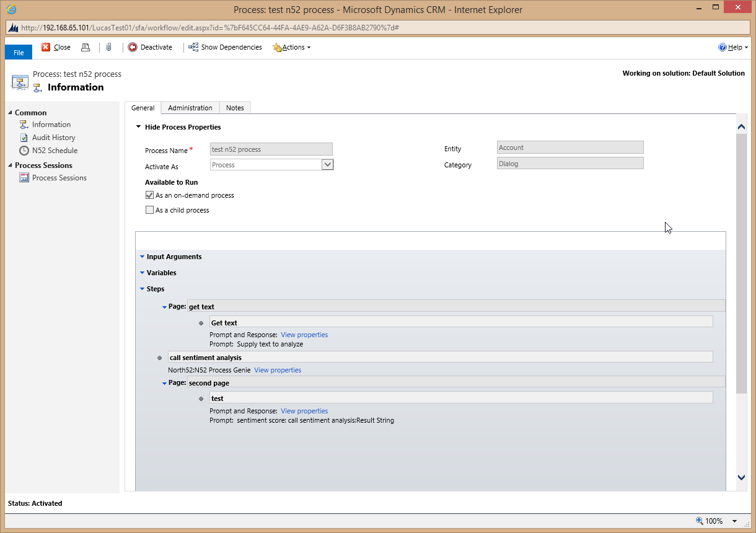The width and height of the screenshot is (756, 533).
Task: Collapse the 'get text' page
Action: [x=164, y=307]
